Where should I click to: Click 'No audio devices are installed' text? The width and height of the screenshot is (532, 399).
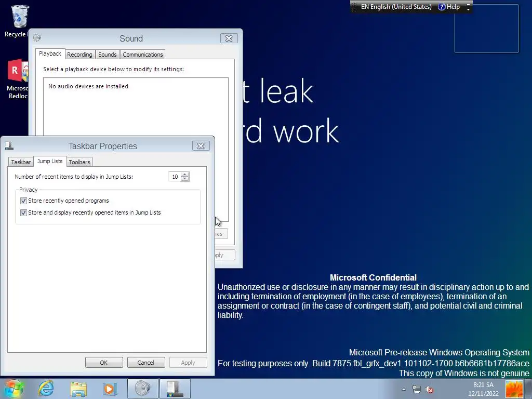pyautogui.click(x=88, y=86)
